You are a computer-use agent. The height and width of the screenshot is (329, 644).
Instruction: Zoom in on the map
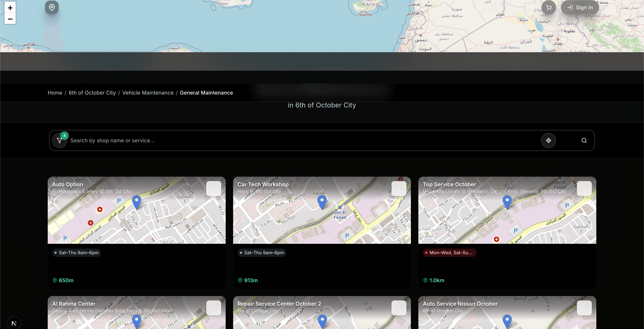point(10,7)
